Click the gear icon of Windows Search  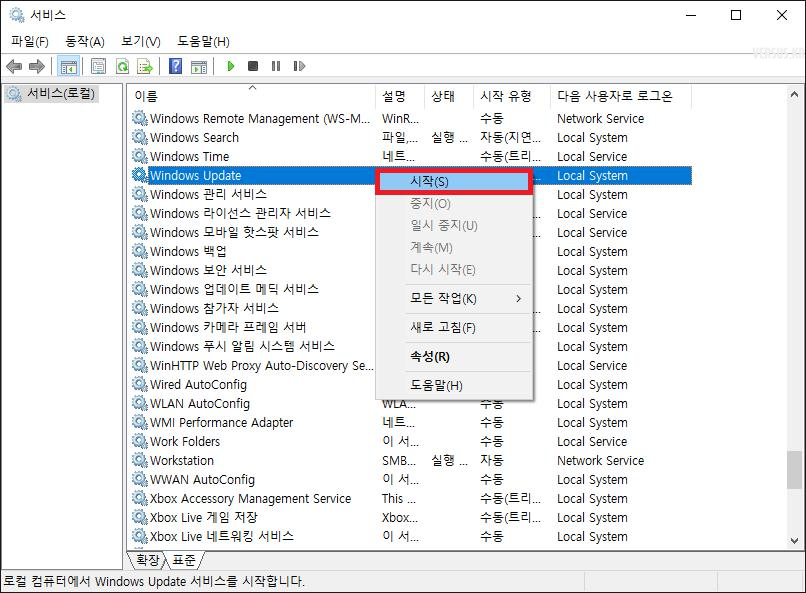pos(139,137)
